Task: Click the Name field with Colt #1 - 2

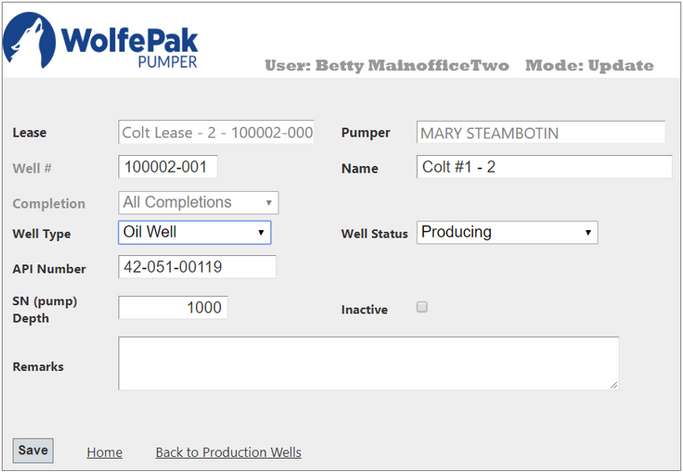Action: point(544,167)
